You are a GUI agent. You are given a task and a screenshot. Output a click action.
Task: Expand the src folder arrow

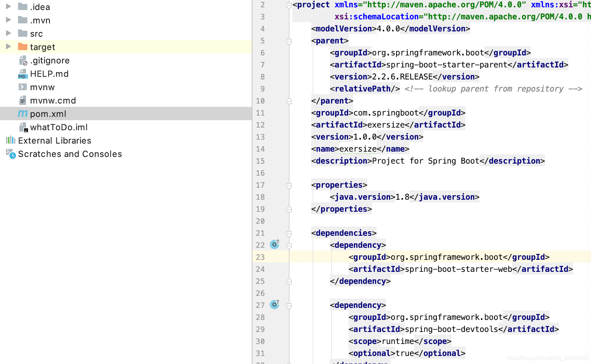(x=9, y=33)
